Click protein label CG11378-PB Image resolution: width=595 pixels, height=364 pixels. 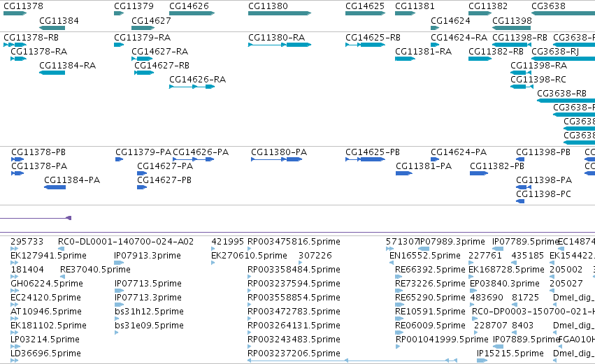click(x=38, y=152)
